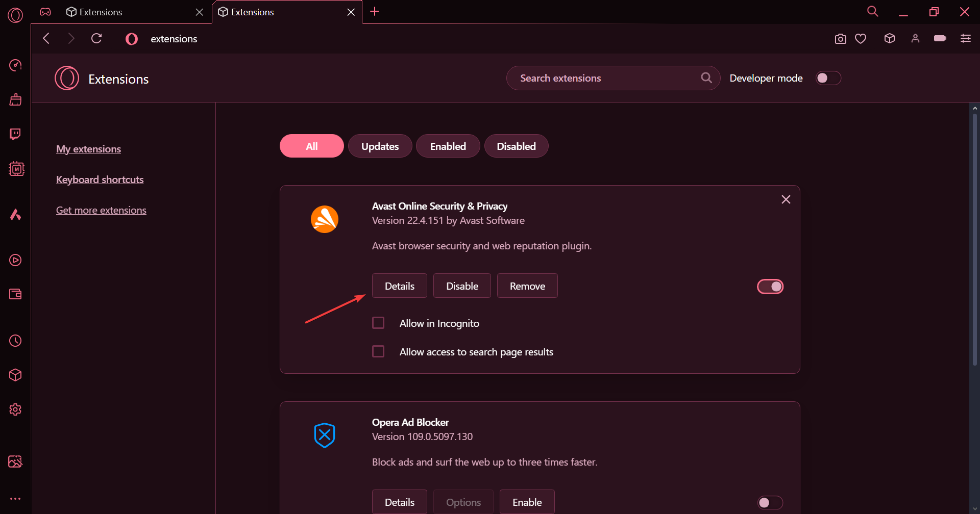Click the page vertical scrollbar
Viewport: 980px width, 514px height.
click(974, 240)
